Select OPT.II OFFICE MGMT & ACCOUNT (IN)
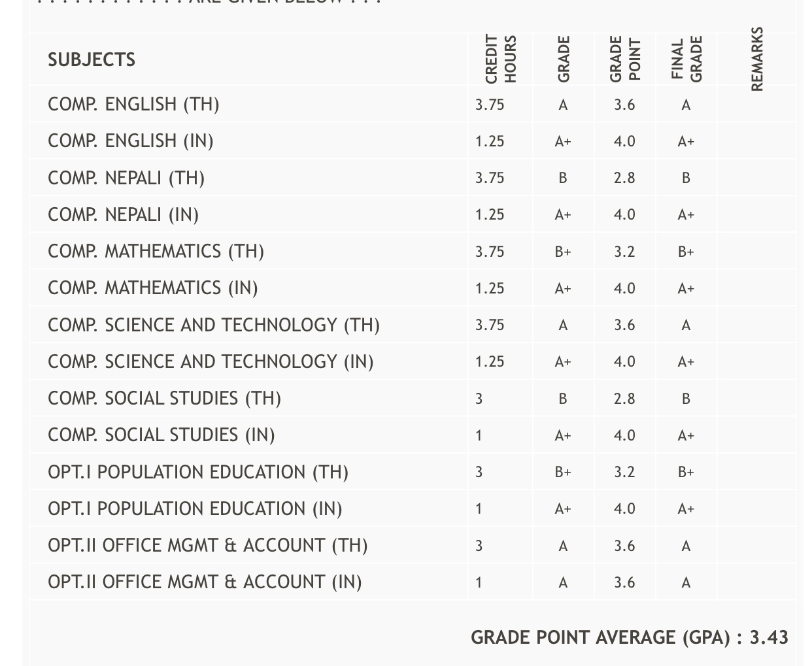The height and width of the screenshot is (666, 812). pos(205,582)
